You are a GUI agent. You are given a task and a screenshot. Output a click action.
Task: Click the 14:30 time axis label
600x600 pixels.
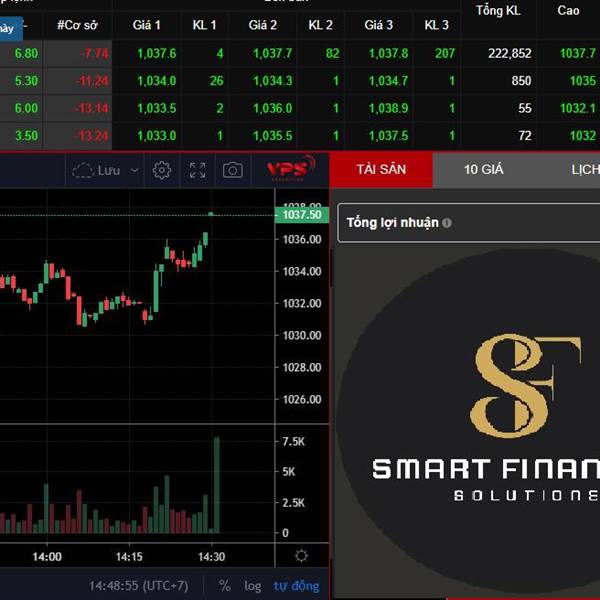pos(211,556)
